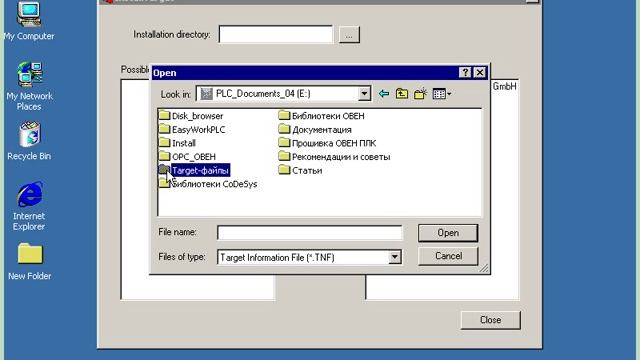Screen dimensions: 640x360
Task: Go back to last folder visited
Action: (384, 94)
